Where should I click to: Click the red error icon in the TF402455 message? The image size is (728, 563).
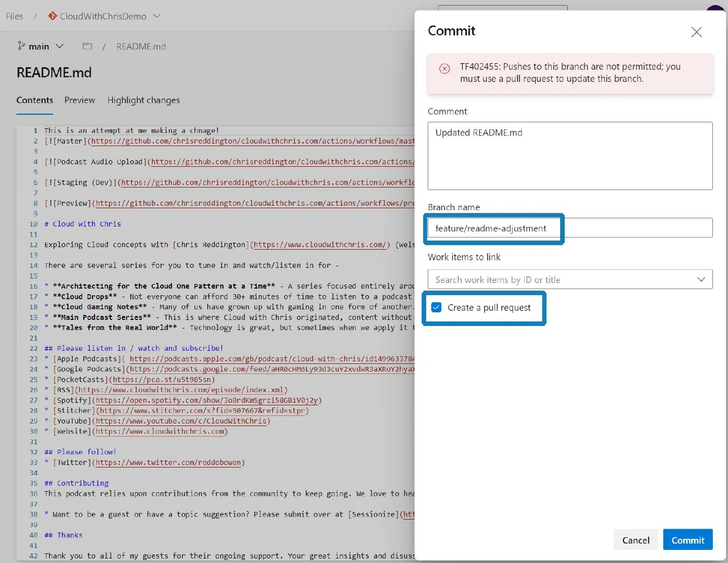[x=444, y=69]
